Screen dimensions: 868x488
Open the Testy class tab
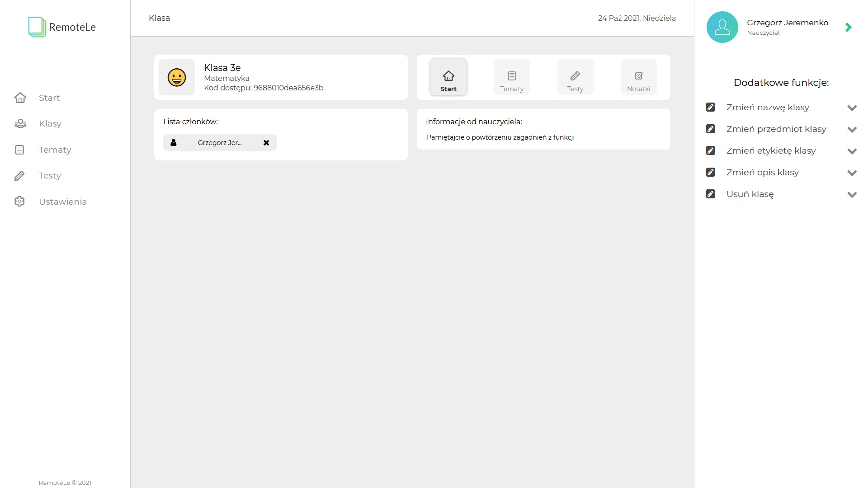(x=575, y=78)
